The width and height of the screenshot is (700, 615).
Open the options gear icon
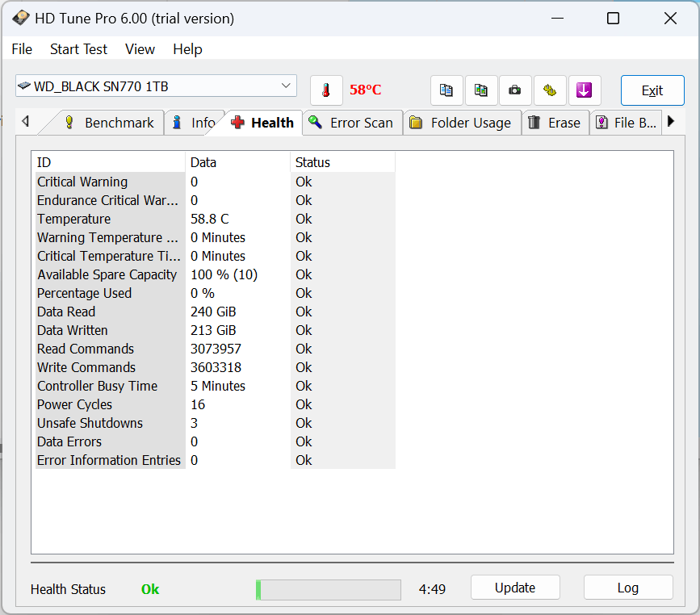pos(550,90)
